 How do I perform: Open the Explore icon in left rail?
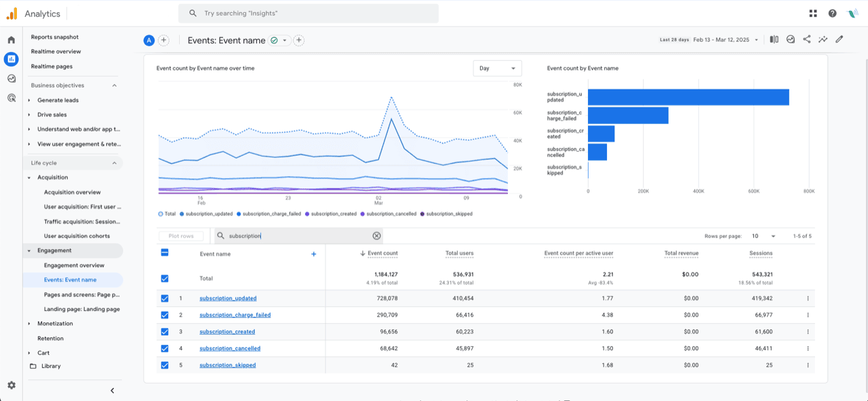[11, 79]
